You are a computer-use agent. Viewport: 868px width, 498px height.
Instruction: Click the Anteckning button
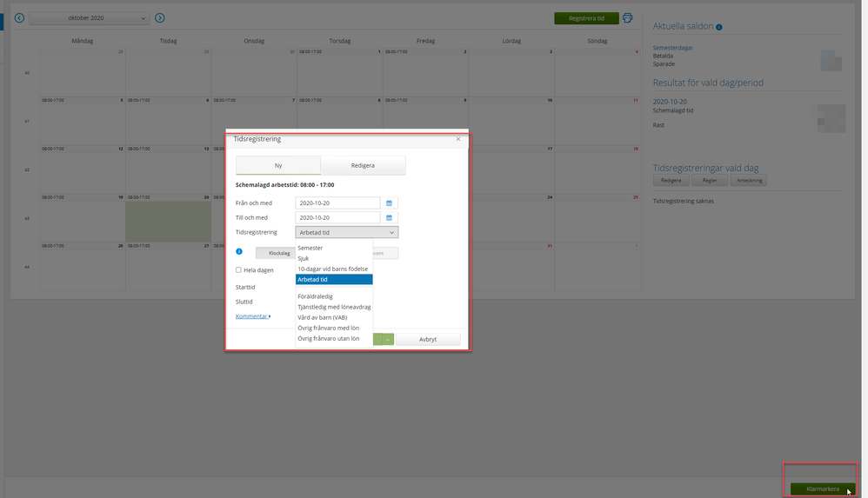749,181
